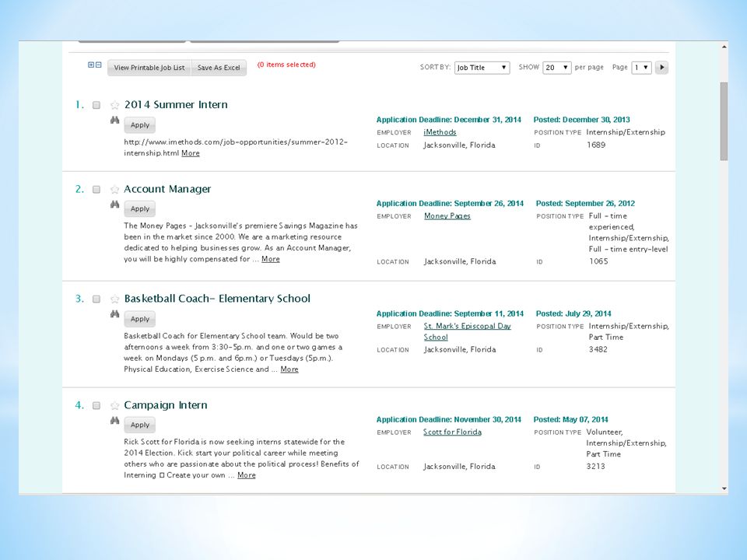This screenshot has height=560, width=747.
Task: Click the collapse-all minus icon
Action: pyautogui.click(x=98, y=65)
